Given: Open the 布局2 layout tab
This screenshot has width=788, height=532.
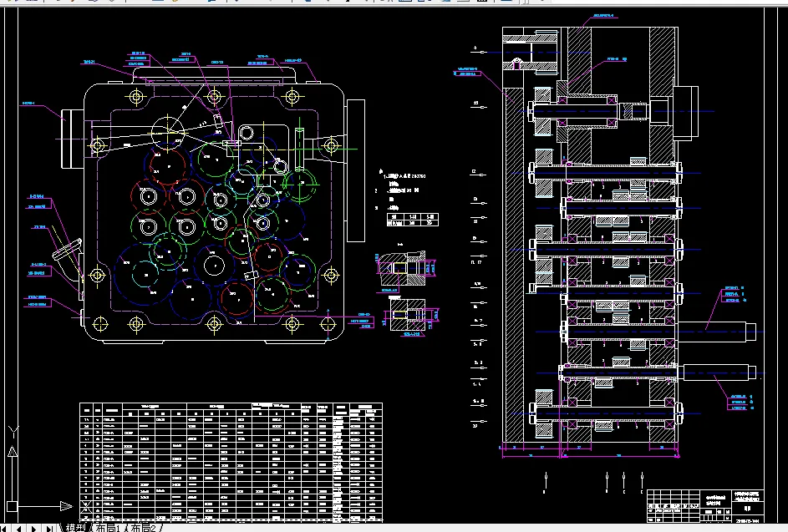Looking at the screenshot, I should pos(143,528).
